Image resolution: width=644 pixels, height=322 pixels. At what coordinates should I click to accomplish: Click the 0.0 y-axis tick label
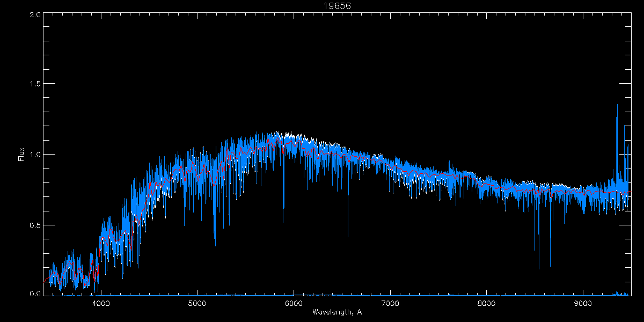pyautogui.click(x=35, y=294)
